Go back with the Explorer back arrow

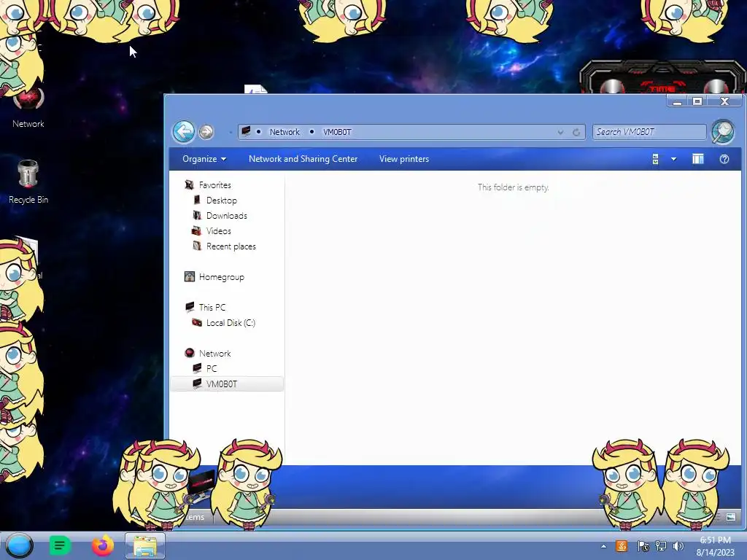[x=183, y=131]
